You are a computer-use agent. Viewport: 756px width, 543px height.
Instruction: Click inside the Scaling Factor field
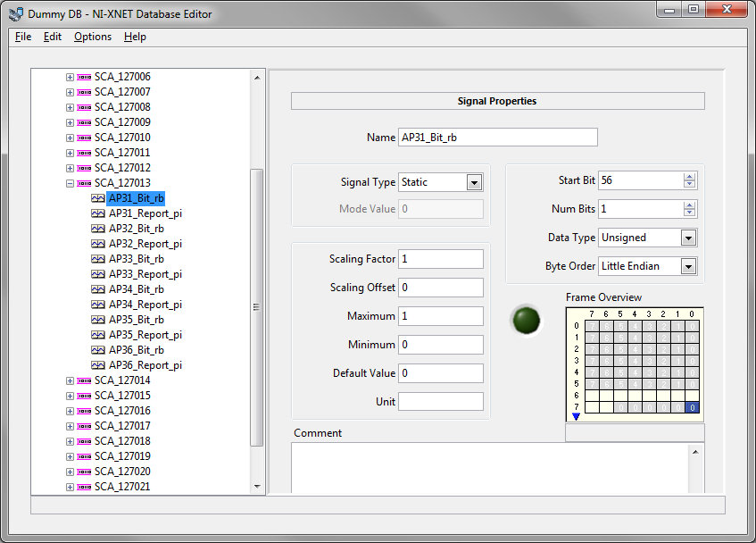pyautogui.click(x=441, y=259)
